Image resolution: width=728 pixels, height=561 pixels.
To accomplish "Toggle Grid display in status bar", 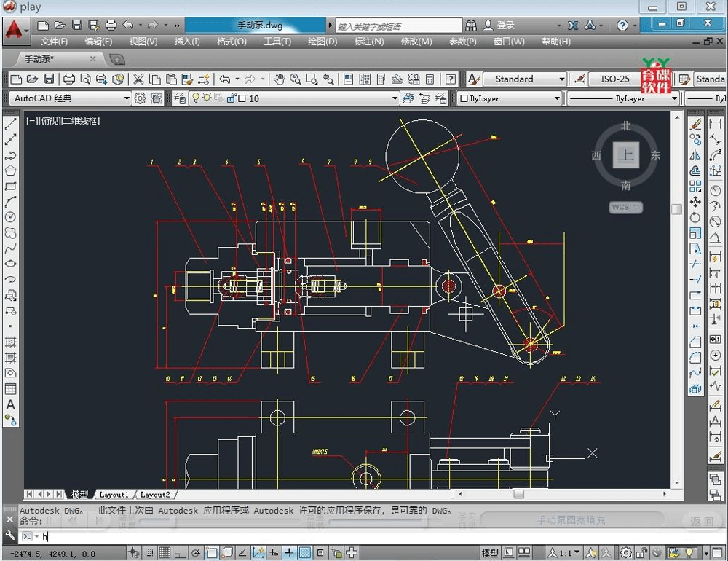I will click(164, 552).
